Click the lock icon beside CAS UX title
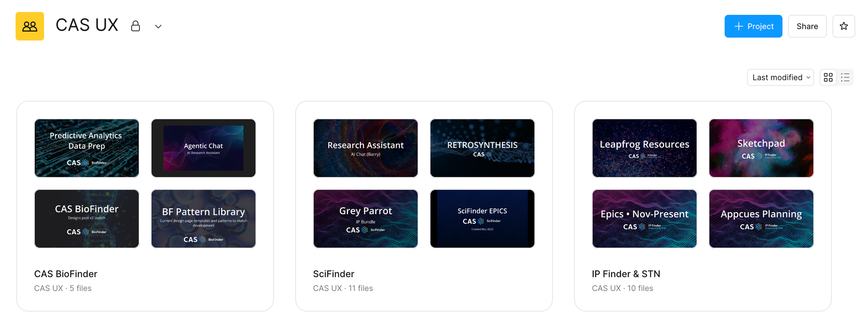868x325 pixels. pos(135,26)
